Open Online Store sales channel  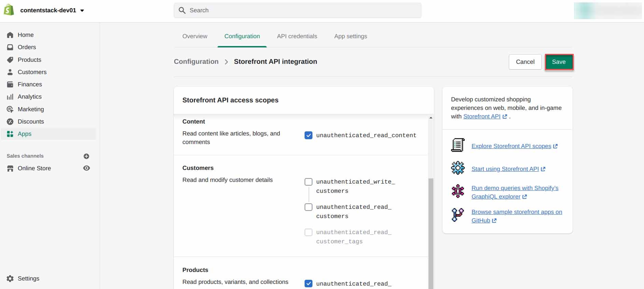pyautogui.click(x=34, y=168)
